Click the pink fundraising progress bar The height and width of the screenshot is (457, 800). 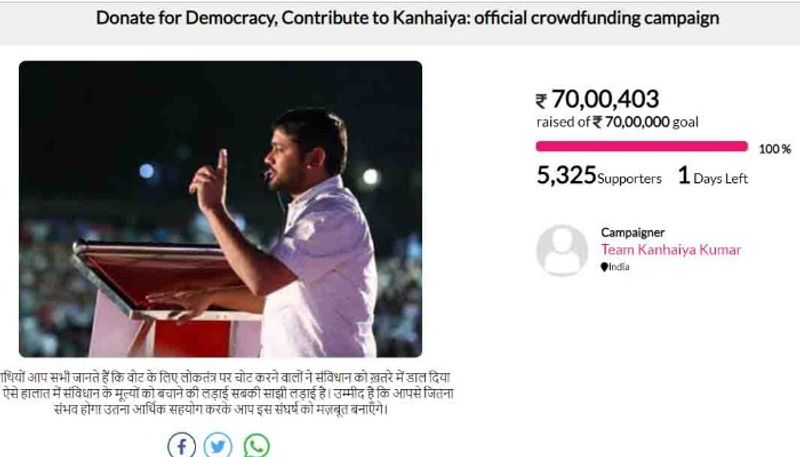[x=642, y=146]
